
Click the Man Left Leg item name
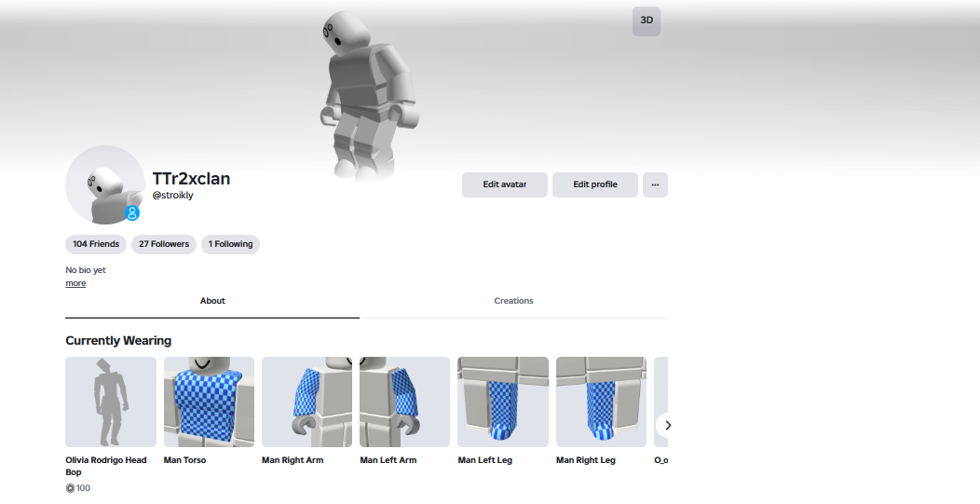(485, 460)
